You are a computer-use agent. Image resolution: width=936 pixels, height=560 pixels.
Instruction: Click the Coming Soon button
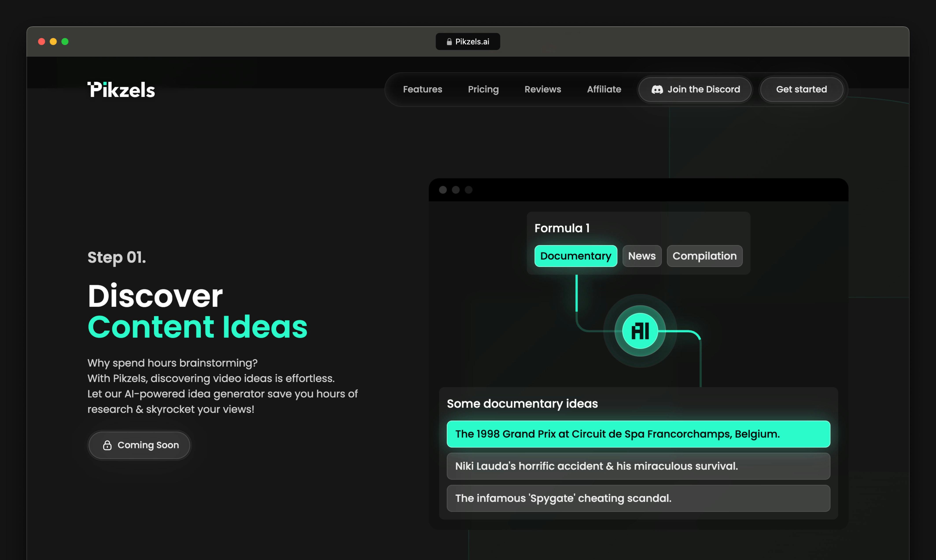coord(139,445)
